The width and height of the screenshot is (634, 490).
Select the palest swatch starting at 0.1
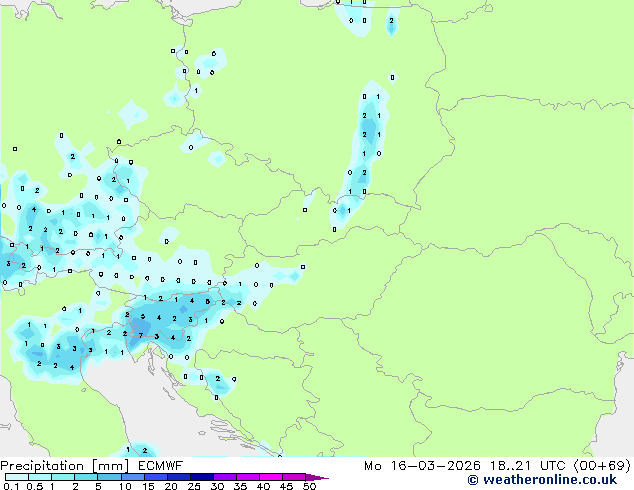[x=17, y=477]
